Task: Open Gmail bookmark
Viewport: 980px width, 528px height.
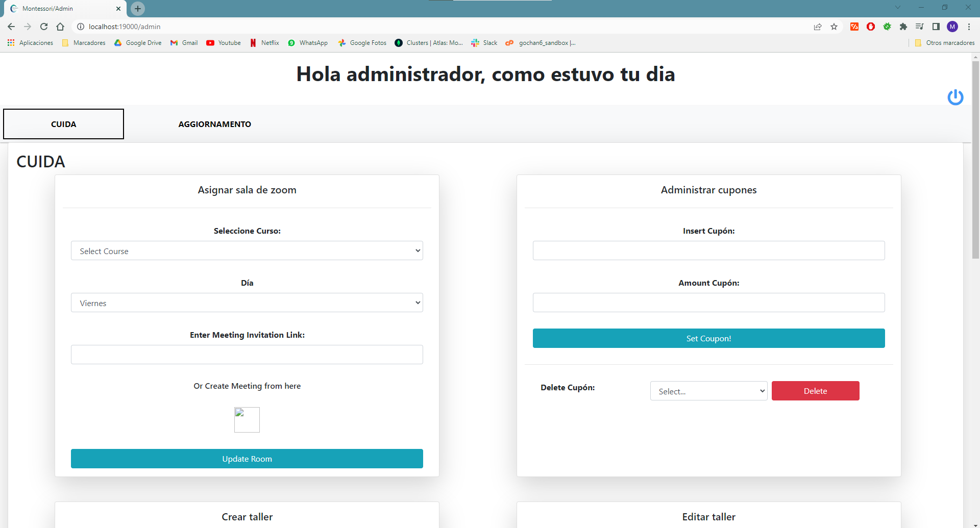Action: [184, 43]
